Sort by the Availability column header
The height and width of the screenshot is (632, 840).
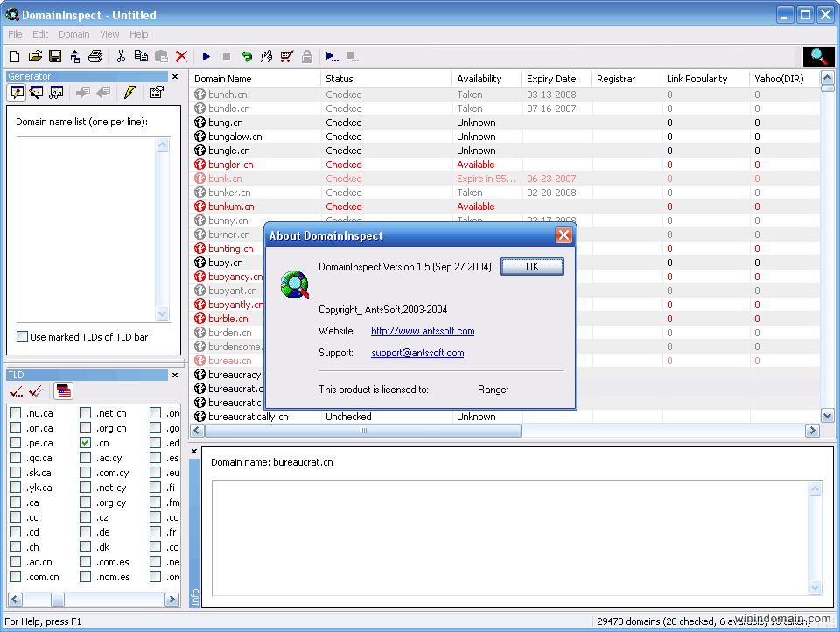point(487,79)
